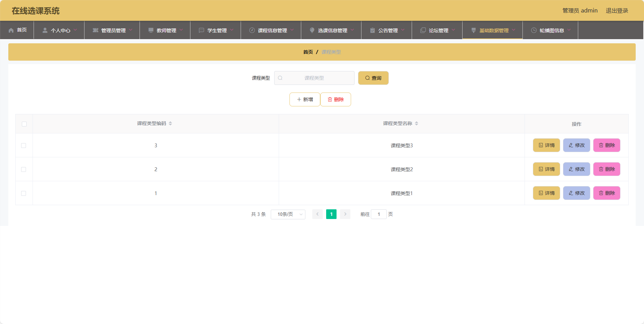Click pink 删除 for 课程类型3

click(607, 145)
